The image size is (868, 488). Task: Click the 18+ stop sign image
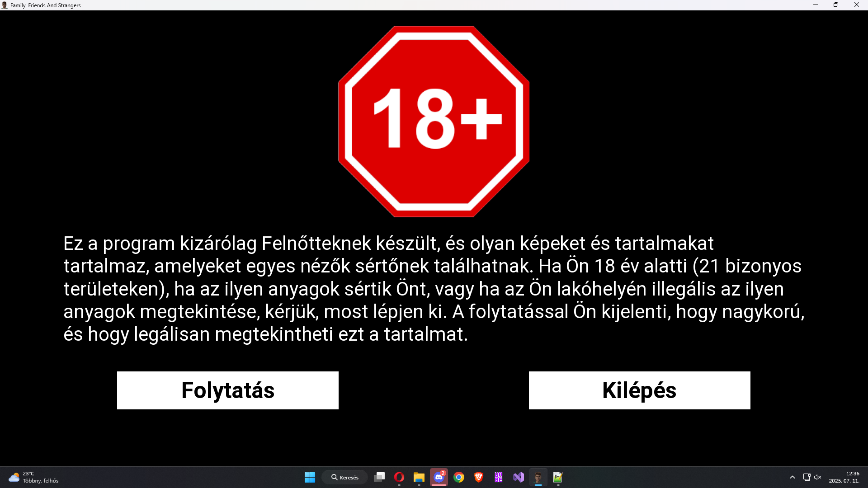click(434, 121)
